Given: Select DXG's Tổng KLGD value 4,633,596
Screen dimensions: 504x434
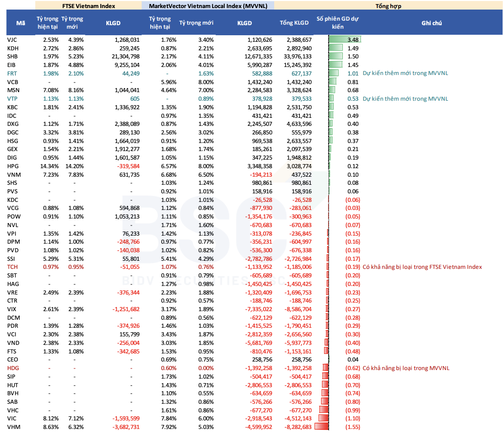Looking at the screenshot, I should pyautogui.click(x=299, y=124).
